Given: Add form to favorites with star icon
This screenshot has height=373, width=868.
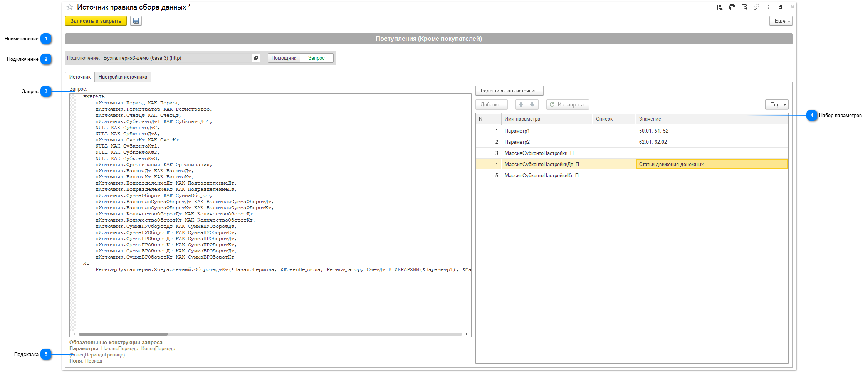Looking at the screenshot, I should click(x=70, y=7).
